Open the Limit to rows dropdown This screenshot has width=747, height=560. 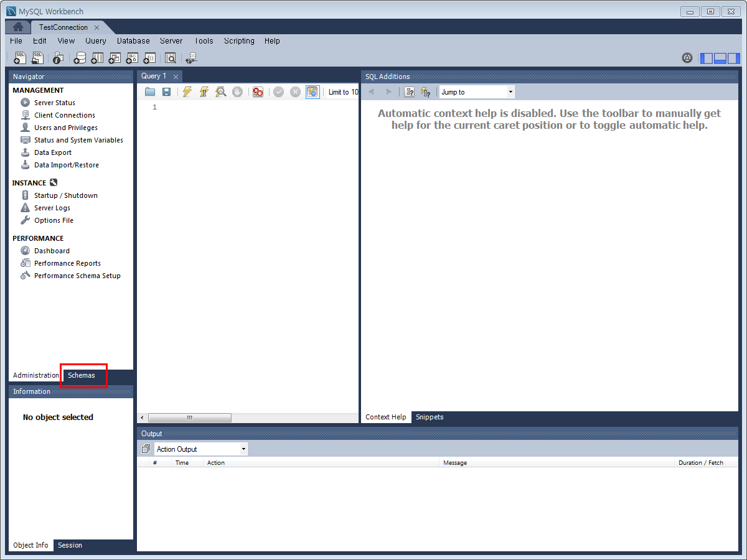(342, 92)
